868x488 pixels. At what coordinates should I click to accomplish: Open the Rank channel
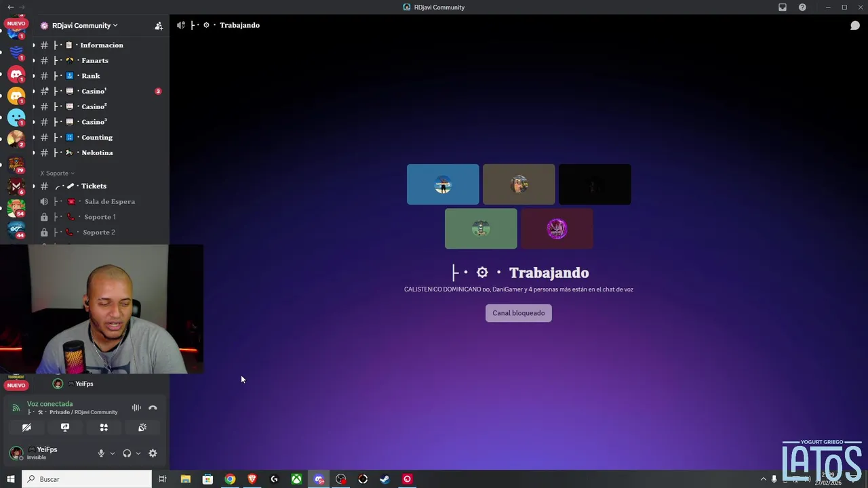[100, 76]
